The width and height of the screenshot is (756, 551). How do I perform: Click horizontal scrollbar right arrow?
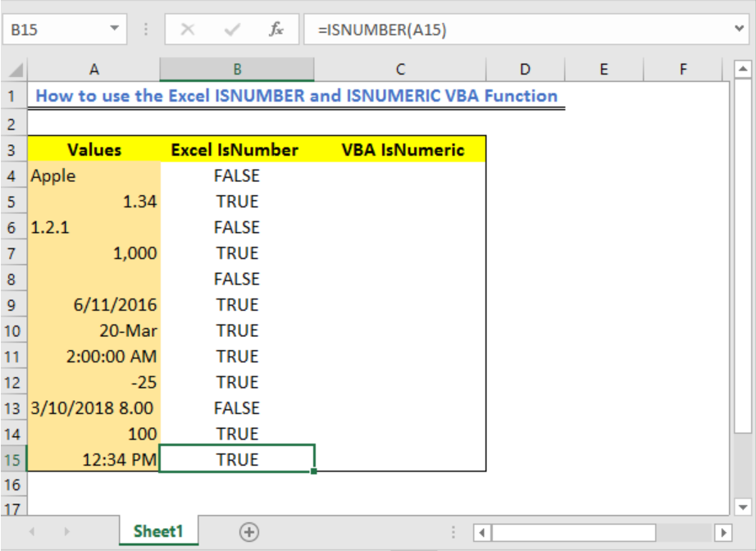click(723, 533)
